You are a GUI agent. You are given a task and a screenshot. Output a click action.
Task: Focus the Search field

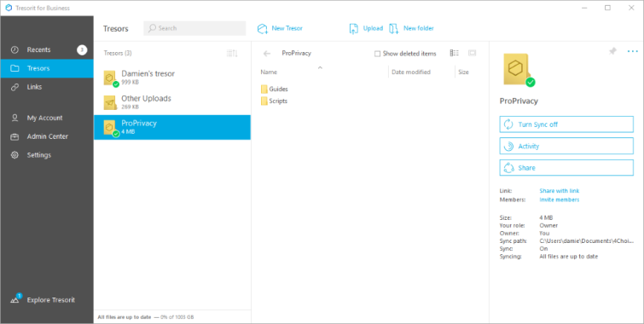[x=194, y=28]
